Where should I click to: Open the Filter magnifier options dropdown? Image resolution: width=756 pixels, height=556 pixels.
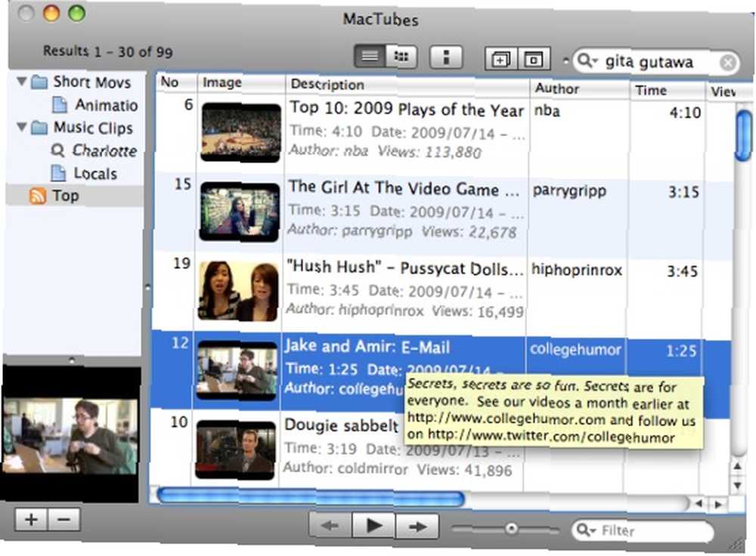[x=586, y=530]
